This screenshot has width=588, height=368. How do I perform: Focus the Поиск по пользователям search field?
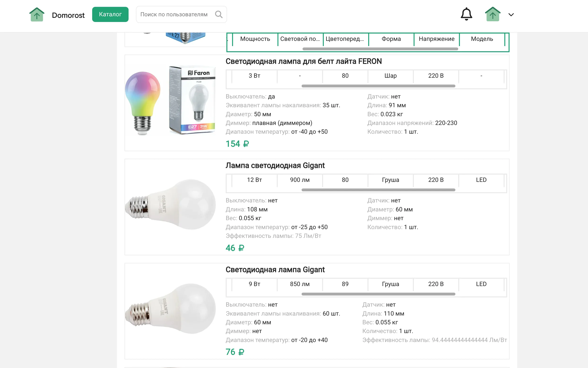pos(174,14)
